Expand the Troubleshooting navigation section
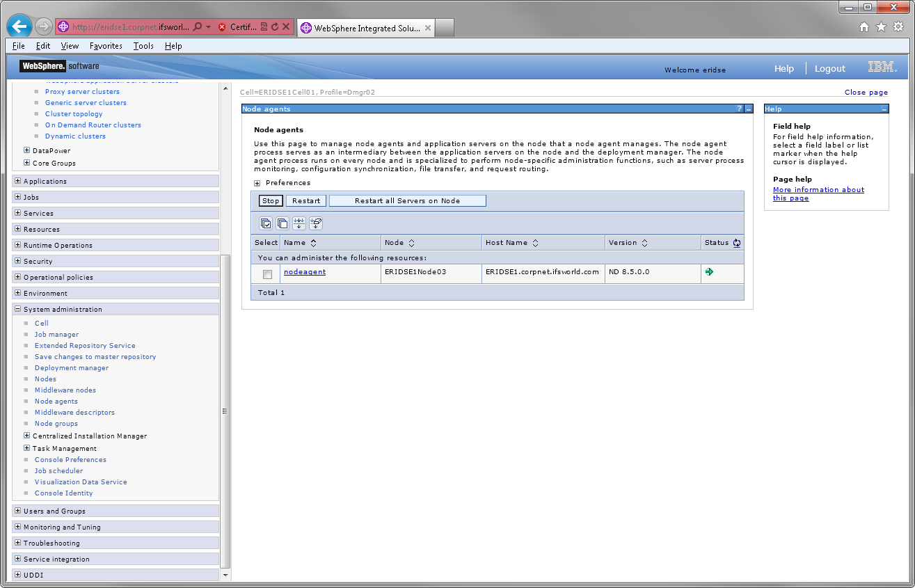This screenshot has width=915, height=588. coord(18,543)
